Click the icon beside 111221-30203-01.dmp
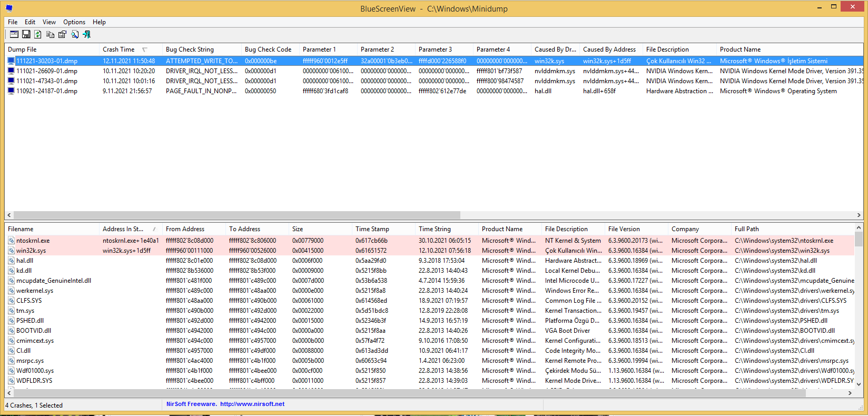The width and height of the screenshot is (868, 416). pos(11,61)
